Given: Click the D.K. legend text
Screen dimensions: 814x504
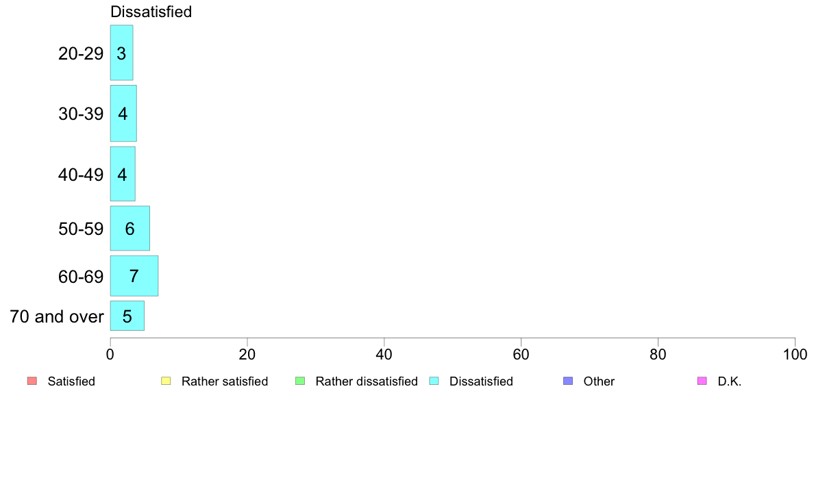Looking at the screenshot, I should (x=730, y=381).
